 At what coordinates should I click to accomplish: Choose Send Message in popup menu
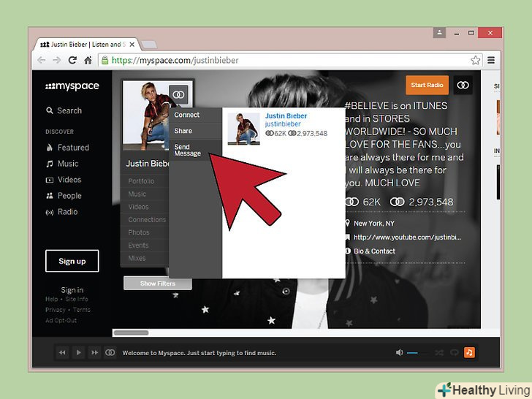click(195, 150)
